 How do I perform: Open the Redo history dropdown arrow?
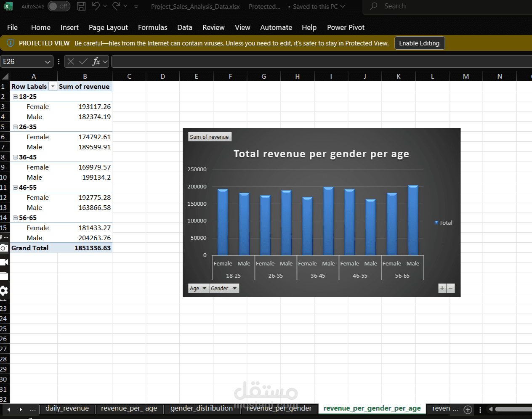[x=125, y=6]
